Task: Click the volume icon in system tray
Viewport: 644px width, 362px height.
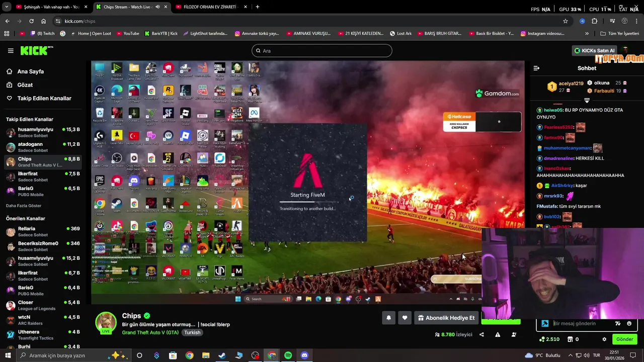Action: (x=586, y=355)
